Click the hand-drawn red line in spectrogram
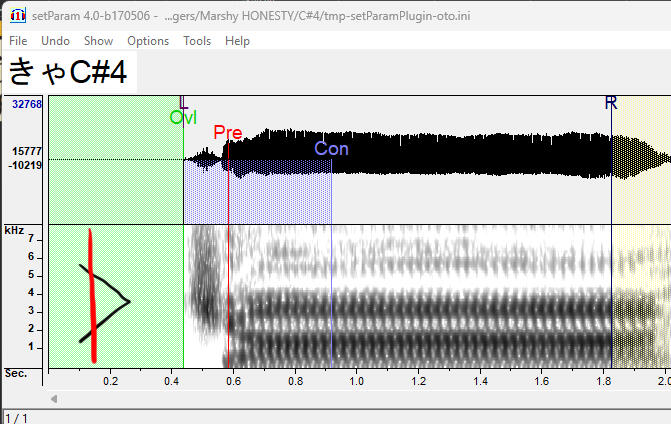This screenshot has width=671, height=424. coord(92,300)
